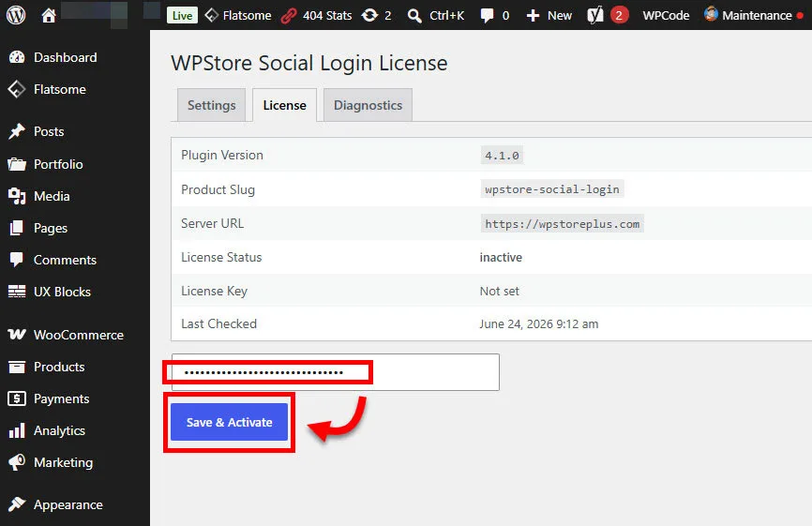Open the site home icon
This screenshot has width=812, height=526.
click(x=49, y=16)
